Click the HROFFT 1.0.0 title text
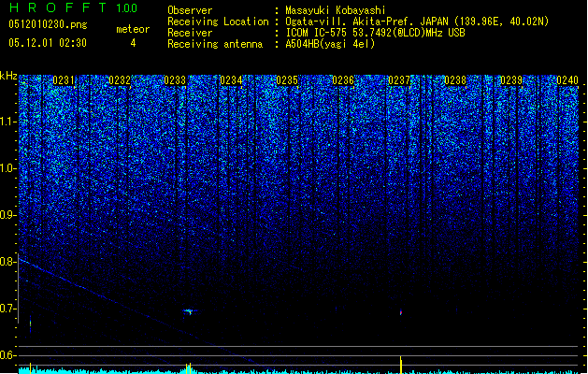The width and height of the screenshot is (588, 374). click(x=73, y=7)
